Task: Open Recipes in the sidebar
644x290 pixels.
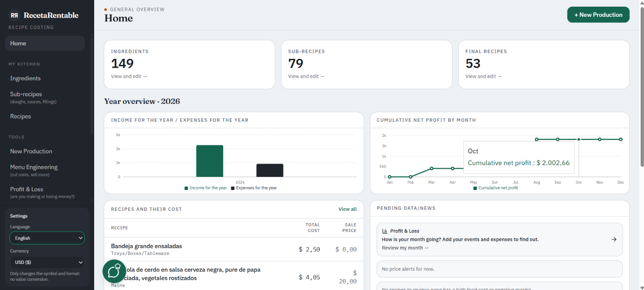Action: (21, 116)
